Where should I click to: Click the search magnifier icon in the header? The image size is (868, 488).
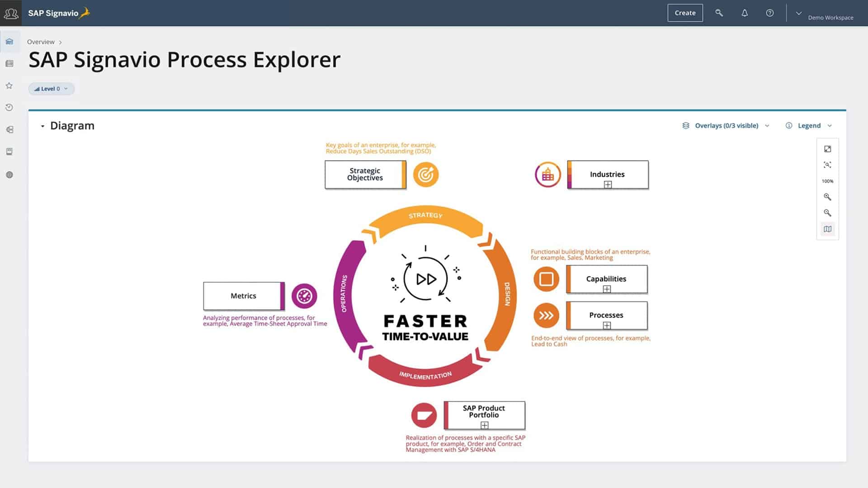click(x=719, y=13)
